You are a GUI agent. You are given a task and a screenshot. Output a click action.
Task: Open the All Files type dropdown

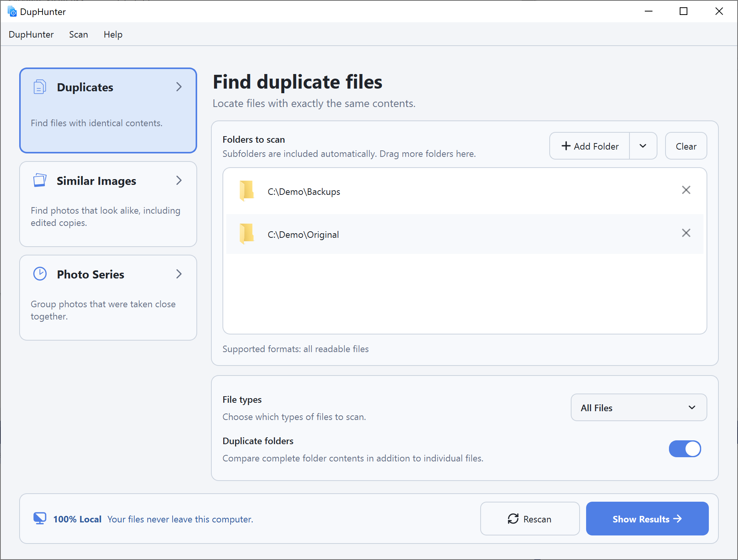pyautogui.click(x=639, y=407)
